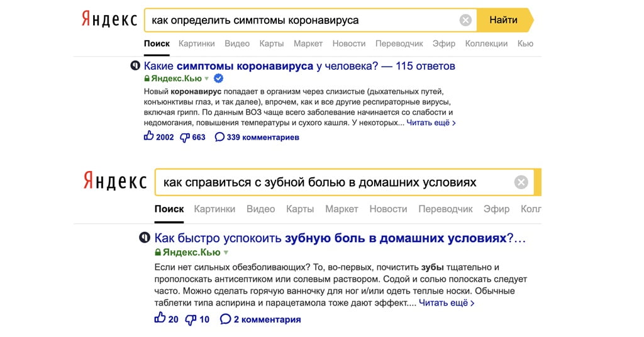Like the toothache answer with 20 likes
Image resolution: width=644 pixels, height=337 pixels.
pyautogui.click(x=166, y=319)
